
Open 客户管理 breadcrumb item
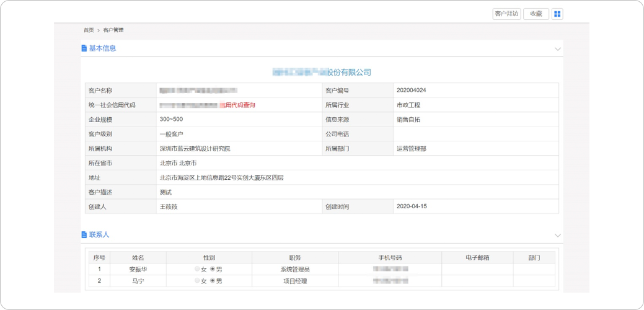(113, 30)
